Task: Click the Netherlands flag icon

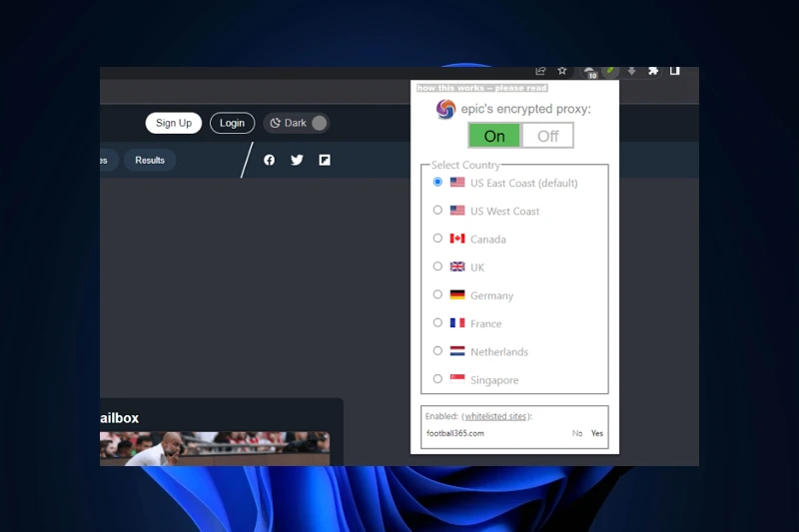Action: point(457,350)
